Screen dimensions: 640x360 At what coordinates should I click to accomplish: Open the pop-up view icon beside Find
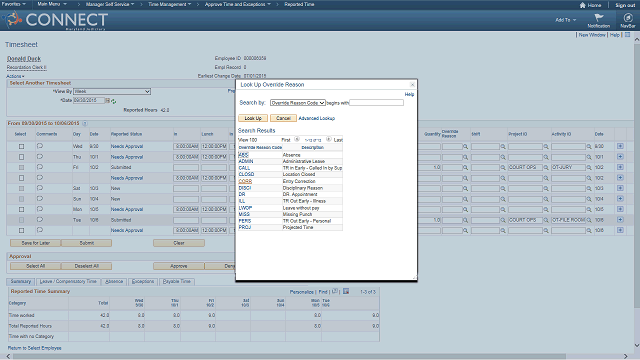335,291
